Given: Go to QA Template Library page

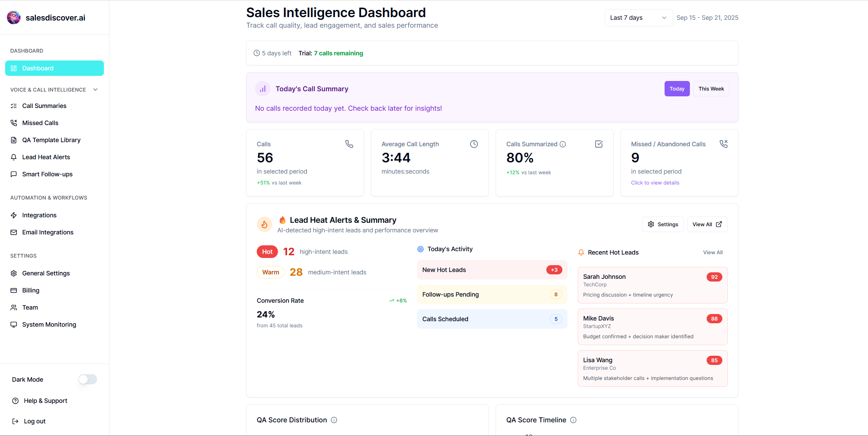Looking at the screenshot, I should (x=51, y=140).
